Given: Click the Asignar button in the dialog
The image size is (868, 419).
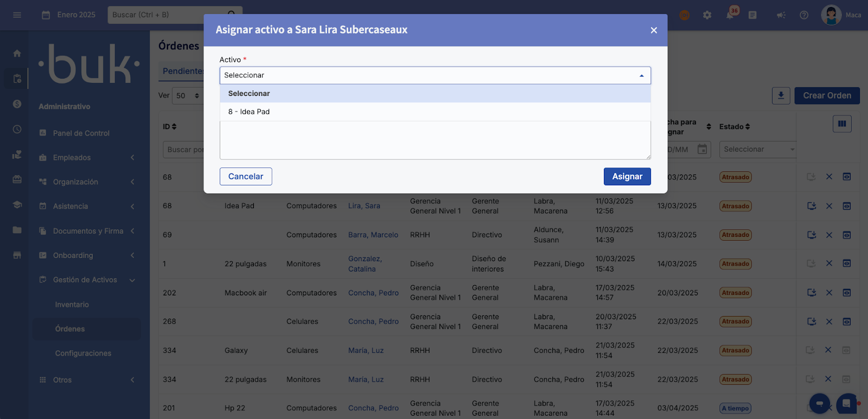Looking at the screenshot, I should coord(627,177).
